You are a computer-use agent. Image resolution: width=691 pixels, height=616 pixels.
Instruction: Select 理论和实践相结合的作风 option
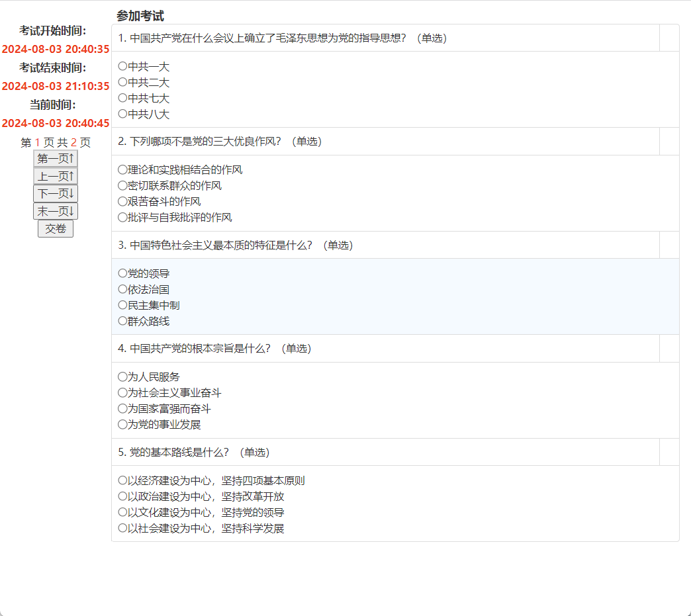point(122,169)
